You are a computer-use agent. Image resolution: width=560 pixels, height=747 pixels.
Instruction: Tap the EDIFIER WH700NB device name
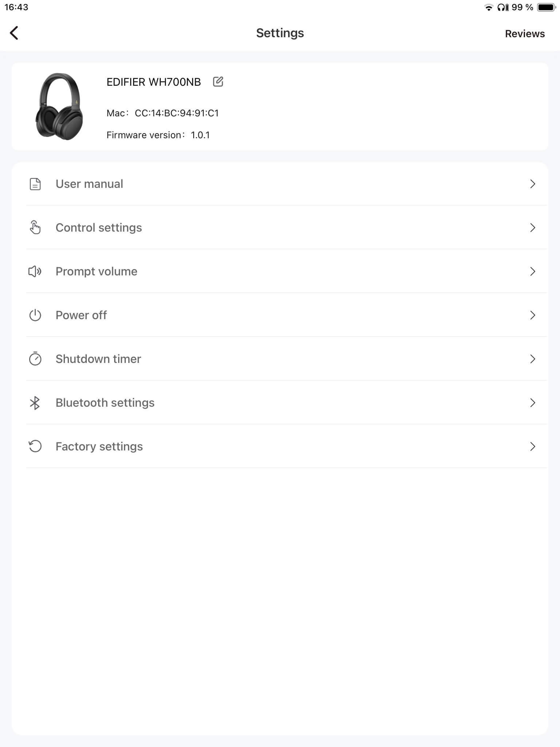pyautogui.click(x=153, y=82)
